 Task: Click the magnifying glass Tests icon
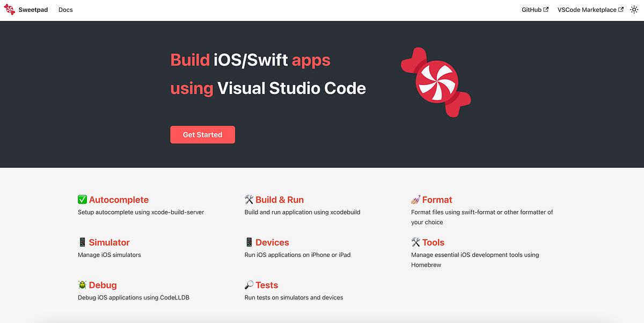pos(248,285)
